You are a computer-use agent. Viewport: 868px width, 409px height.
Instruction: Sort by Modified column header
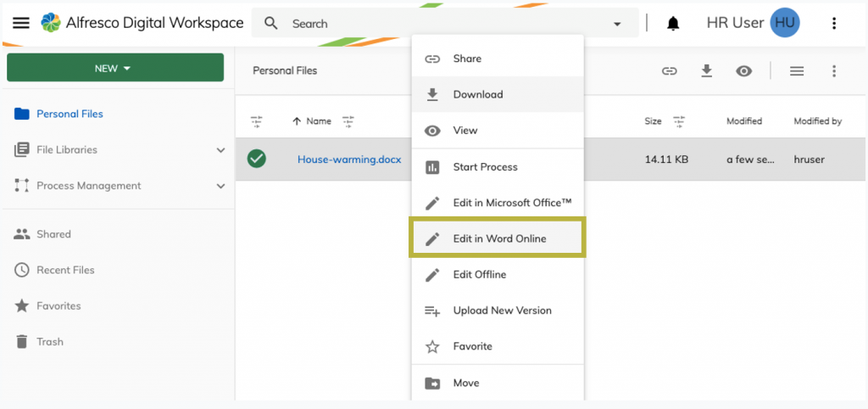click(x=744, y=121)
